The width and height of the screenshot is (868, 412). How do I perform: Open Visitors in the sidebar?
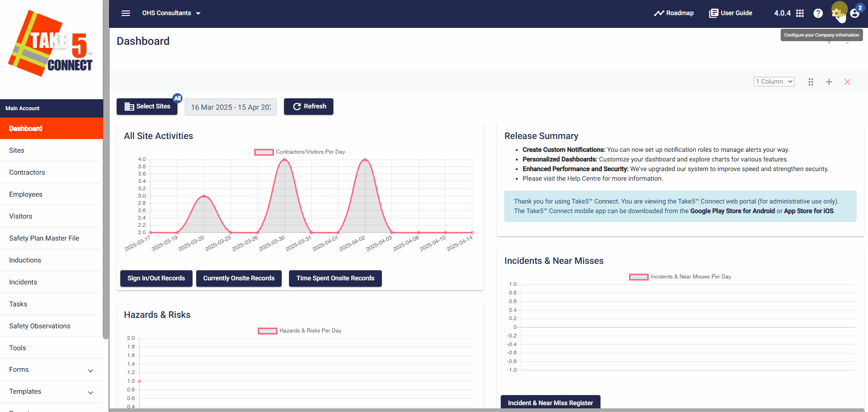pos(52,216)
